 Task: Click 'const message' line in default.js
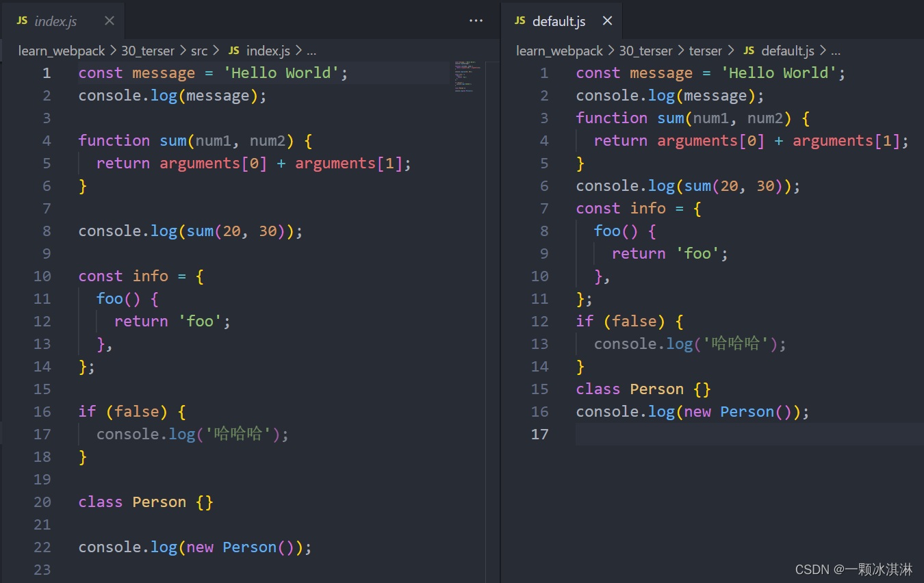pyautogui.click(x=711, y=73)
